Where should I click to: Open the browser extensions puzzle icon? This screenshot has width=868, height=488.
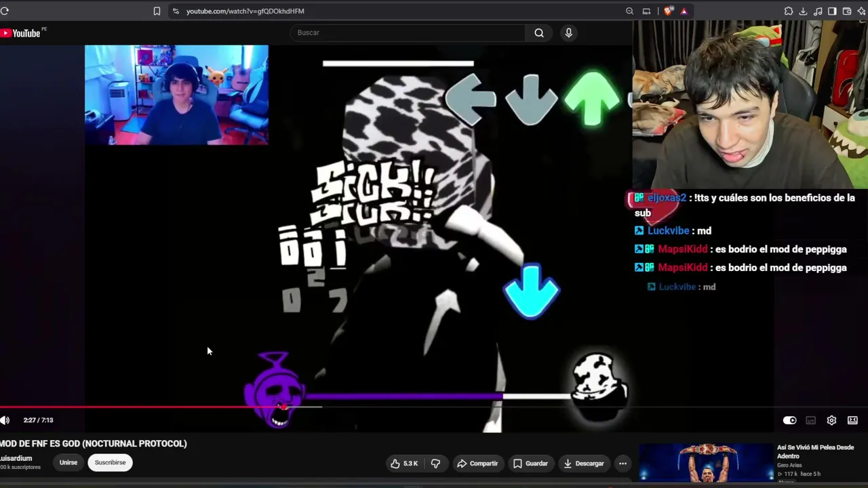click(788, 11)
